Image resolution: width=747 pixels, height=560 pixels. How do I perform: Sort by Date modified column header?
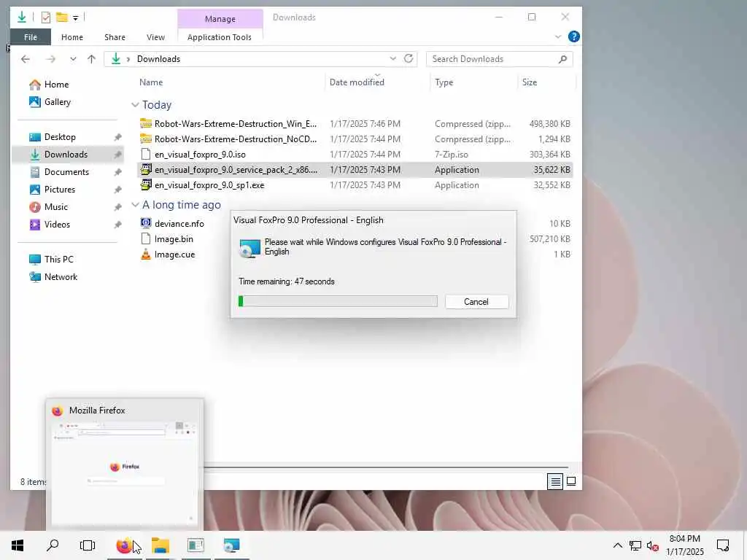click(x=357, y=82)
